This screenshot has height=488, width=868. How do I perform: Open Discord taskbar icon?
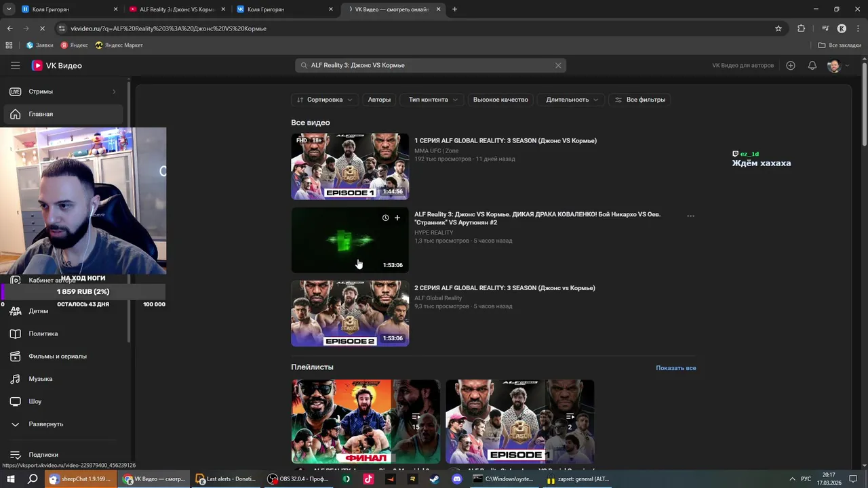[456, 479]
